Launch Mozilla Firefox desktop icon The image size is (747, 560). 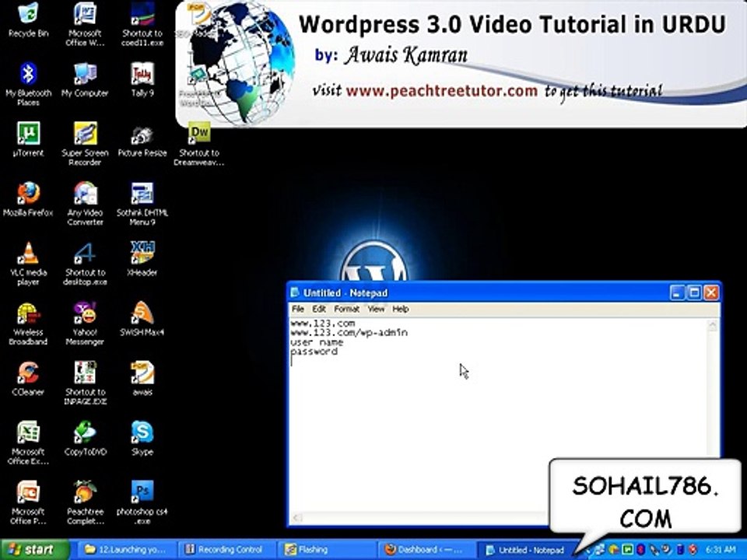[x=28, y=198]
